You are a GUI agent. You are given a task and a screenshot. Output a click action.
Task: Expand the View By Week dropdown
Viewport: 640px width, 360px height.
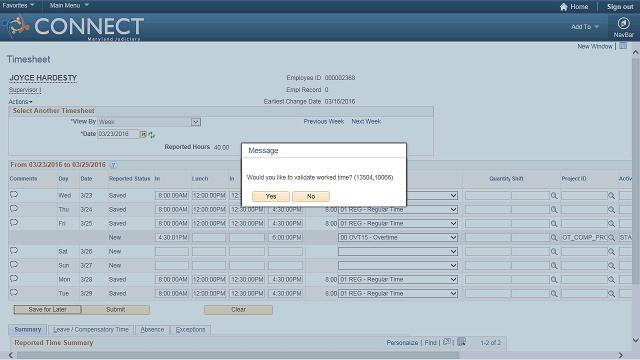pyautogui.click(x=196, y=122)
